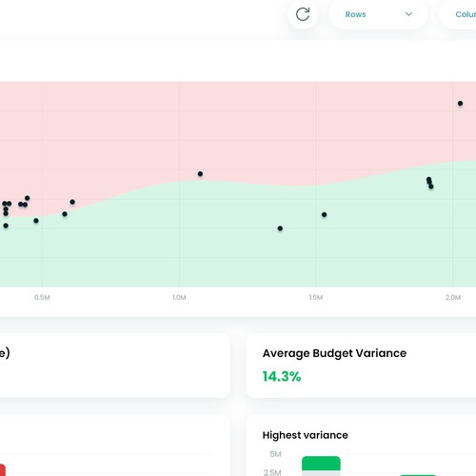Click the Average Budget Variance title
This screenshot has height=476, width=476.
click(x=334, y=353)
